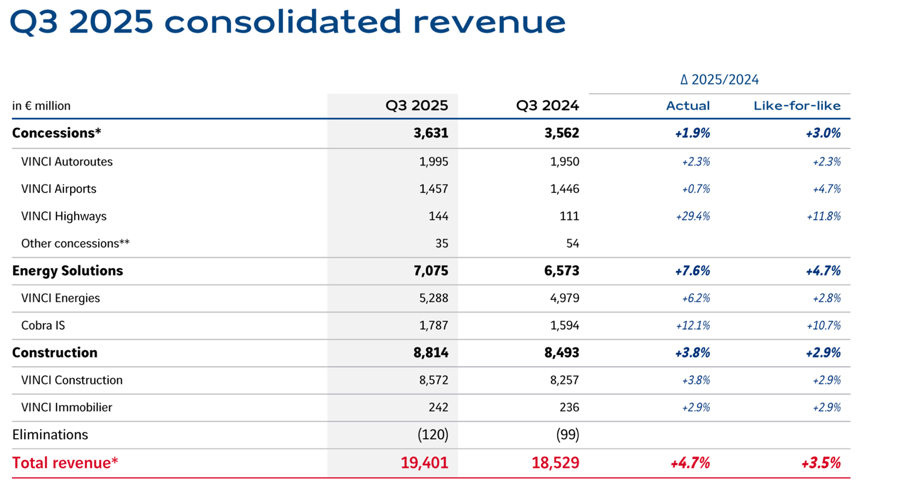
Task: Select the 'Δ 2025/2024' header
Action: click(x=719, y=80)
